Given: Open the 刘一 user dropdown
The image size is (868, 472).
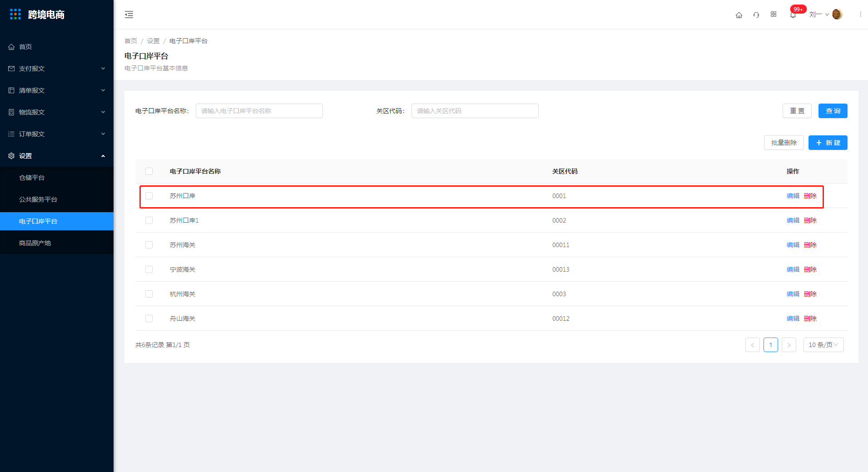Looking at the screenshot, I should [819, 15].
